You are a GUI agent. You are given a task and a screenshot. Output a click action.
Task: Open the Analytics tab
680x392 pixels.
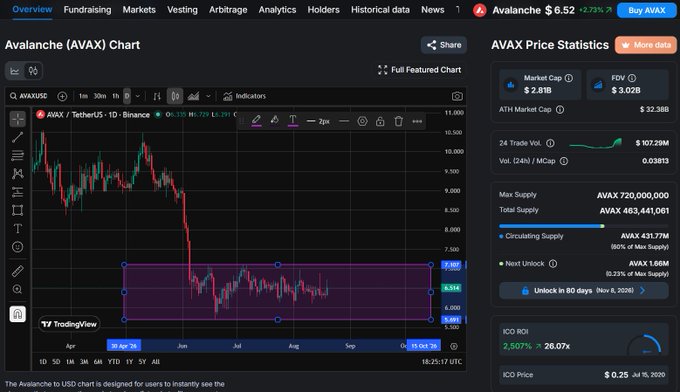[x=277, y=10]
